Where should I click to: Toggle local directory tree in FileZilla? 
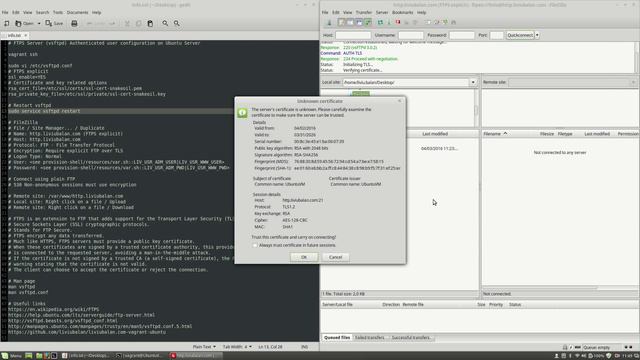click(350, 22)
